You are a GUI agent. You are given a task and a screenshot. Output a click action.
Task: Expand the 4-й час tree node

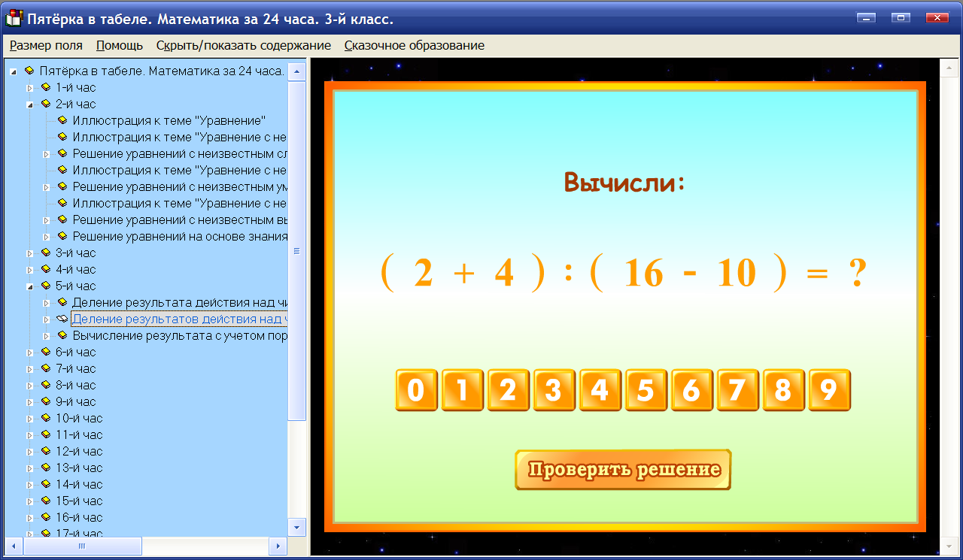30,270
